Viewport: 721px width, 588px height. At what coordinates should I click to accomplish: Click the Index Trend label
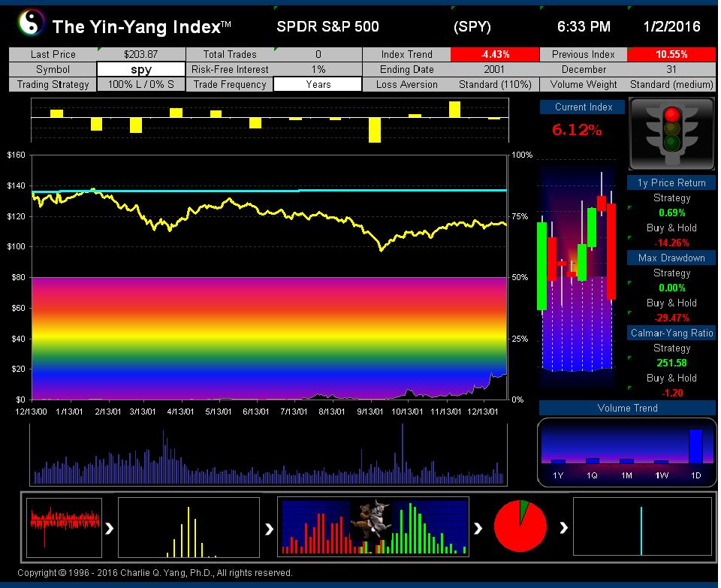(406, 54)
